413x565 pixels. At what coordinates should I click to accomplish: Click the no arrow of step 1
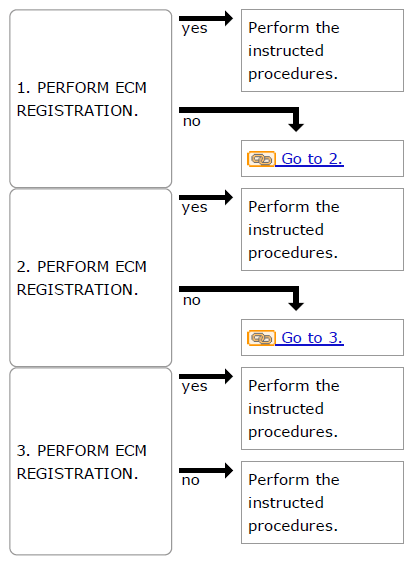tap(241, 119)
